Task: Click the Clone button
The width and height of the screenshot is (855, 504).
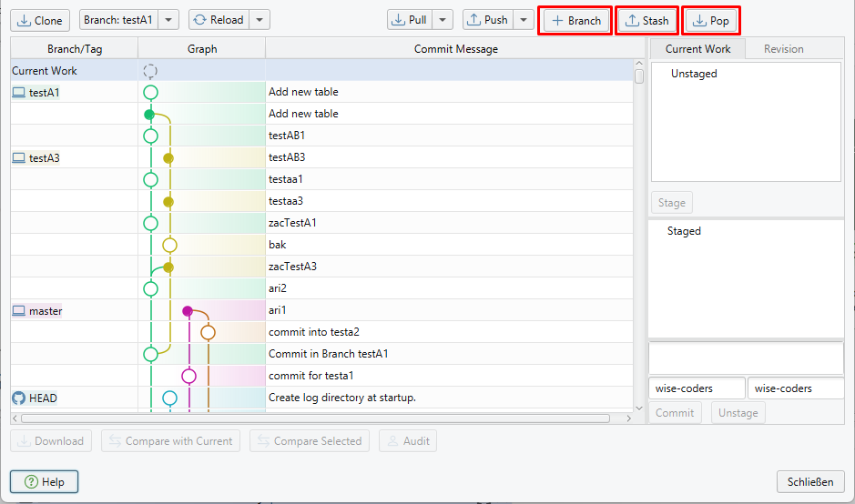Action: [x=40, y=21]
